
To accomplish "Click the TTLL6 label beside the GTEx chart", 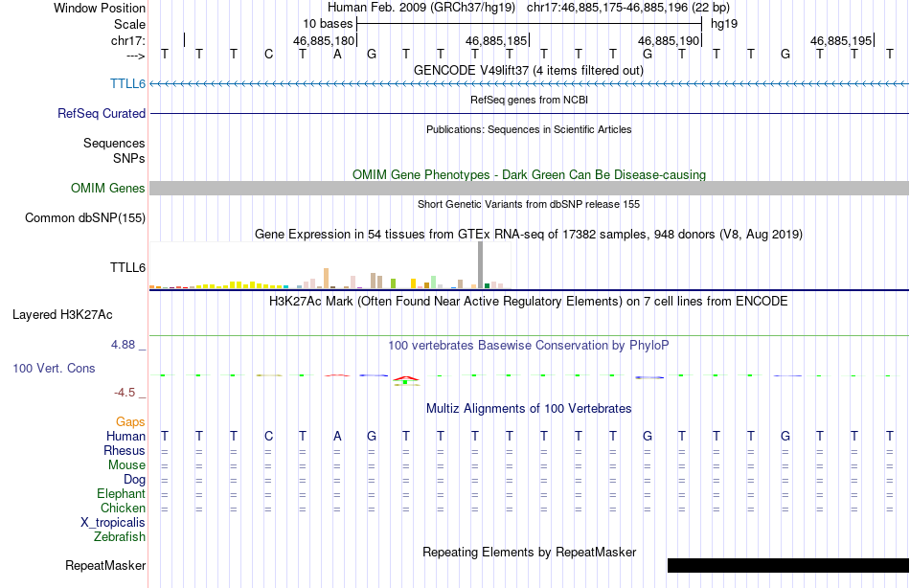I will pyautogui.click(x=127, y=267).
